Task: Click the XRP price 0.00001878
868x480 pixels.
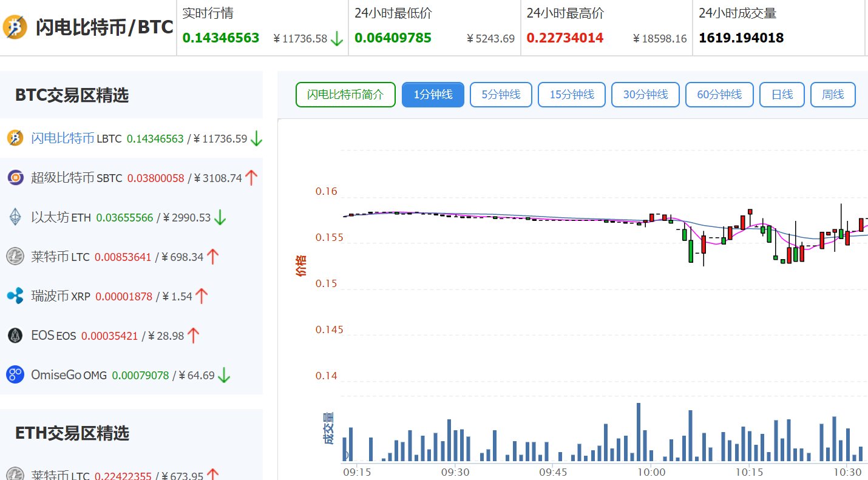Action: [x=124, y=296]
